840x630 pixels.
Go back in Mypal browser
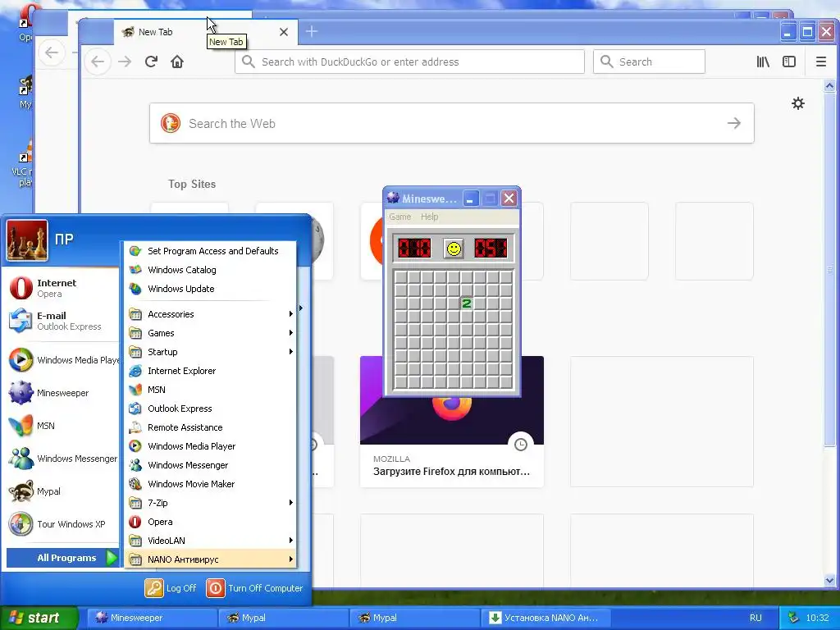[x=98, y=62]
